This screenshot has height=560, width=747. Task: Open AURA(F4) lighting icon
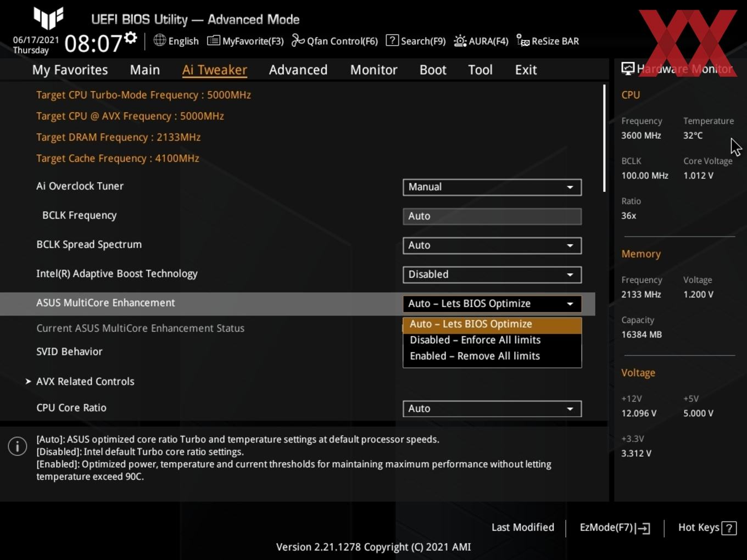coord(460,41)
